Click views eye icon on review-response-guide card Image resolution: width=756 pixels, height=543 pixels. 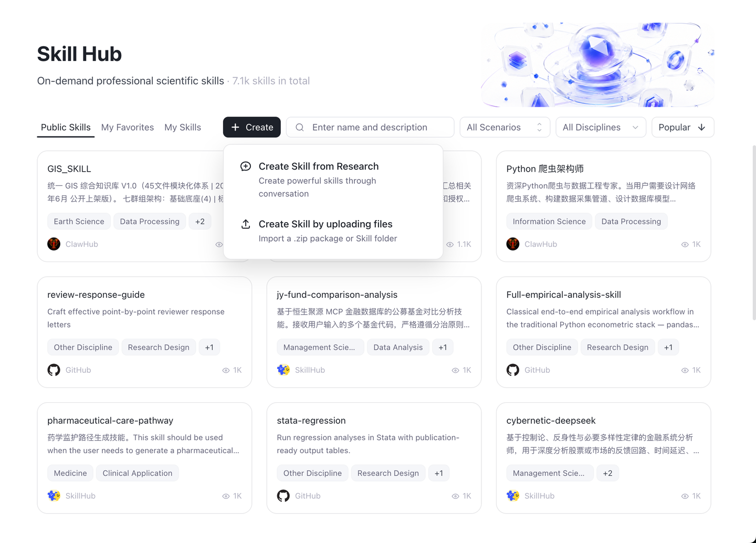226,370
